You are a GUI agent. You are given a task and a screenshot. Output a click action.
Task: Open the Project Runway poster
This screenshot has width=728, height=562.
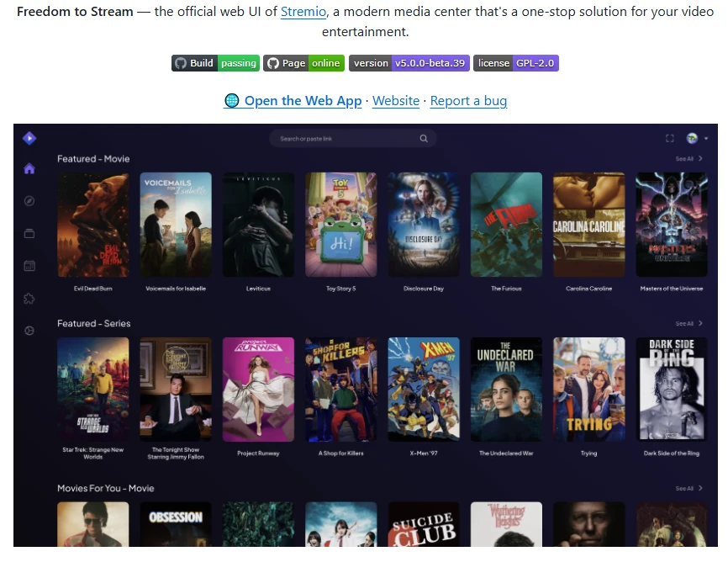[258, 390]
